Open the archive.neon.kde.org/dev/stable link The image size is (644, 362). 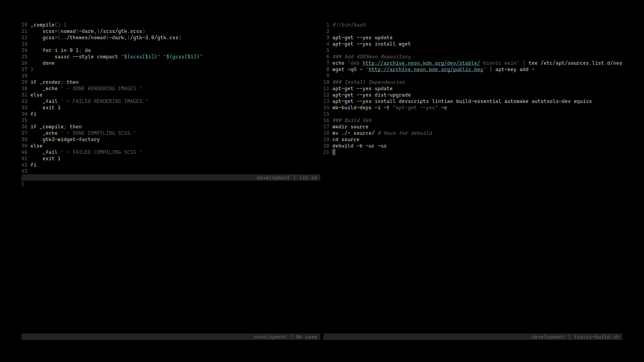pos(421,63)
